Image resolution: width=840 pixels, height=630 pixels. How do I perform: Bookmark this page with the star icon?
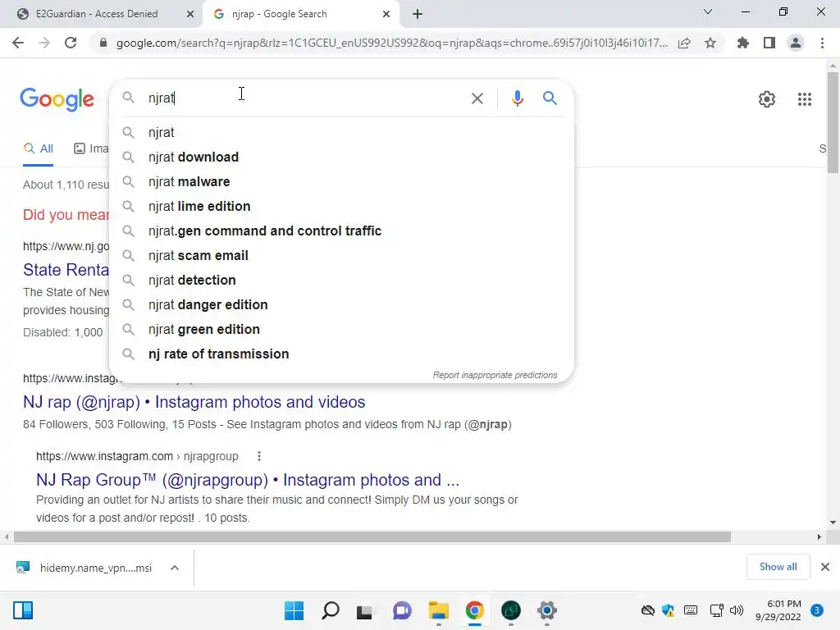point(710,43)
